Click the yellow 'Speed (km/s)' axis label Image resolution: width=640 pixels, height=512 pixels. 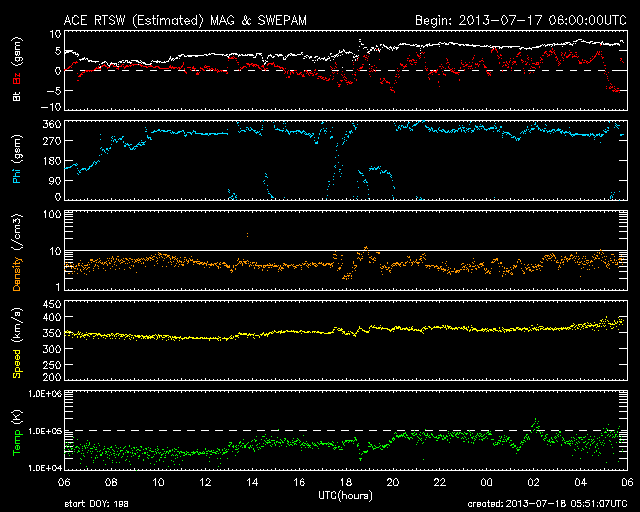pyautogui.click(x=17, y=343)
